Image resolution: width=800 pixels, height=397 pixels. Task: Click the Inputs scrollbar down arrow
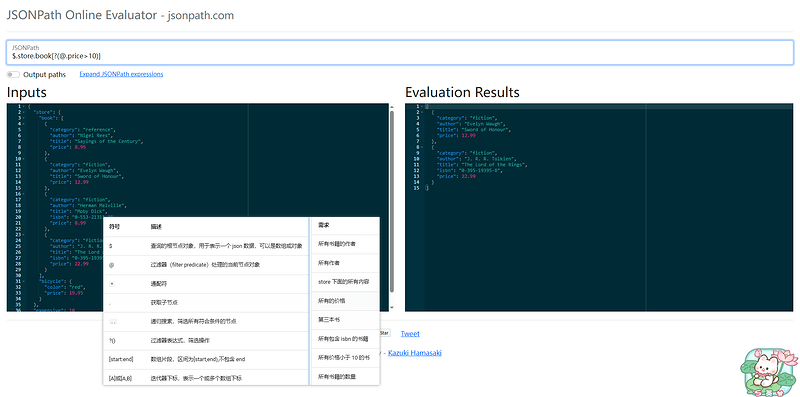click(392, 308)
